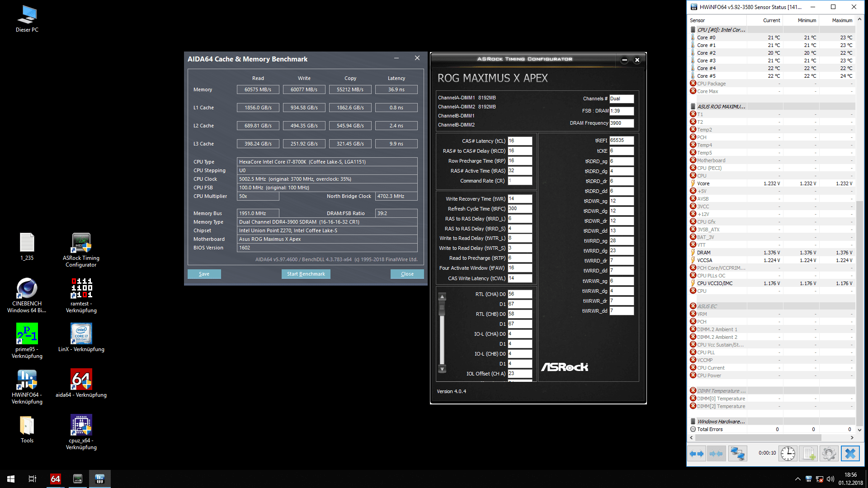Select the Dieser PC desktop icon
This screenshot has width=868, height=488.
point(27,19)
